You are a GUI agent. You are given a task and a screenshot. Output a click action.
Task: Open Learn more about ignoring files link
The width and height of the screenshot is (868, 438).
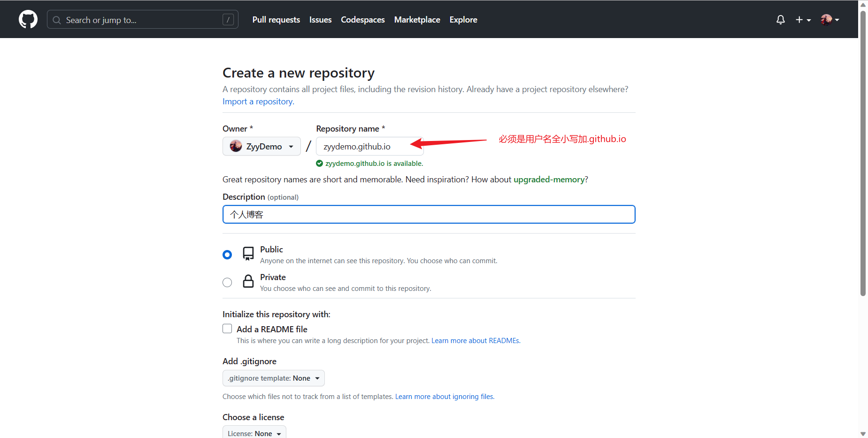coord(445,397)
